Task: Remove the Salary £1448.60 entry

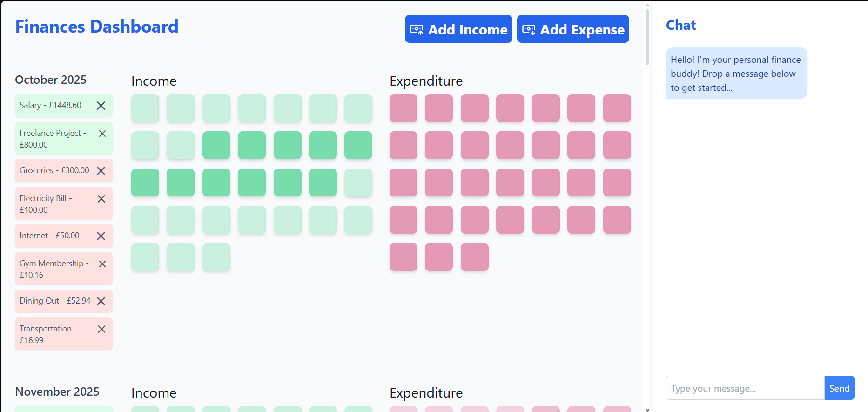Action: tap(101, 106)
